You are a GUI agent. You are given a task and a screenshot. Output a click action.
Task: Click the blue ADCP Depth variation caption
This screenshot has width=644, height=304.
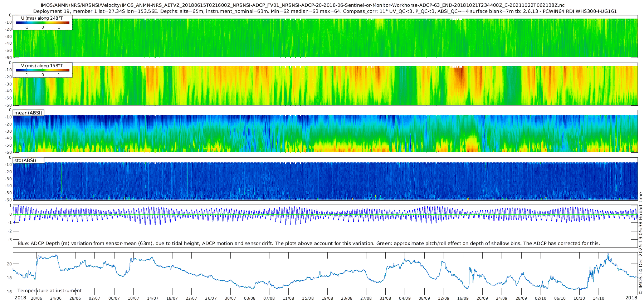pyautogui.click(x=308, y=243)
